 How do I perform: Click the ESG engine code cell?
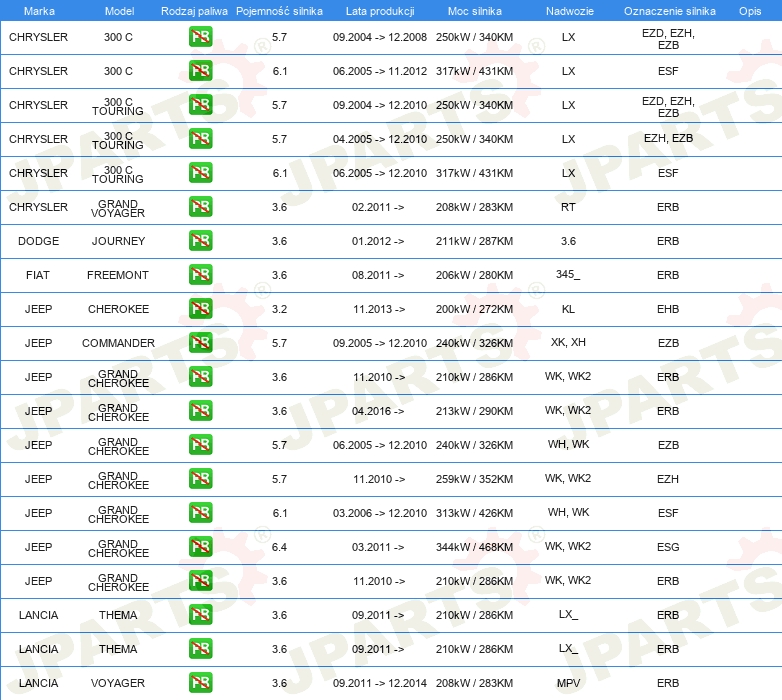pyautogui.click(x=668, y=547)
